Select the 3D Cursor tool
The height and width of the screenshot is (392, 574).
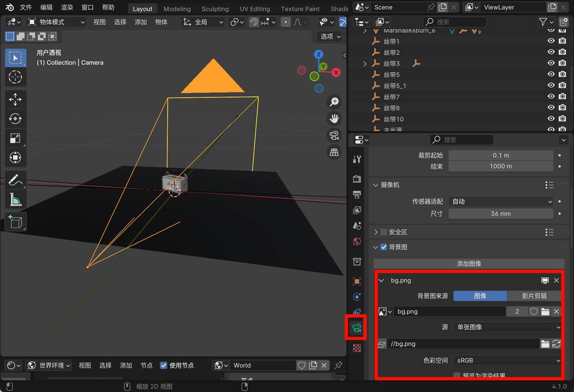click(x=15, y=77)
